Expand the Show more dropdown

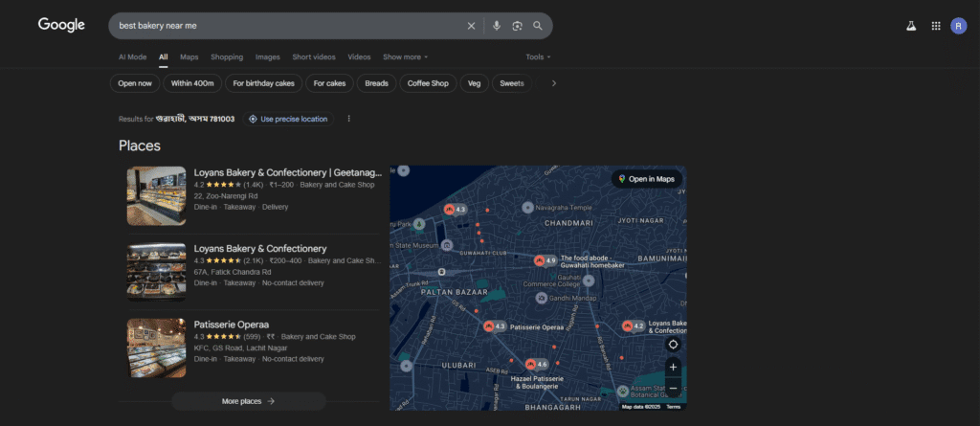coord(405,57)
